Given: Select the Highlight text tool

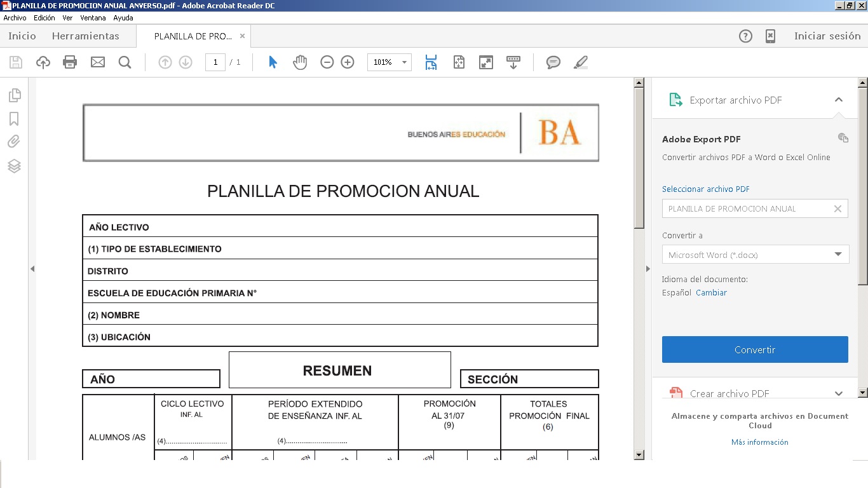Looking at the screenshot, I should click(x=580, y=62).
